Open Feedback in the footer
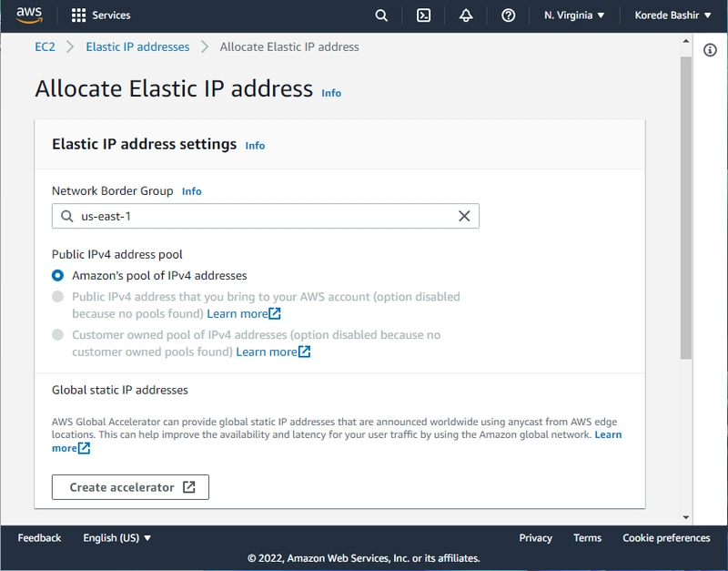Viewport: 728px width, 571px height. (39, 537)
